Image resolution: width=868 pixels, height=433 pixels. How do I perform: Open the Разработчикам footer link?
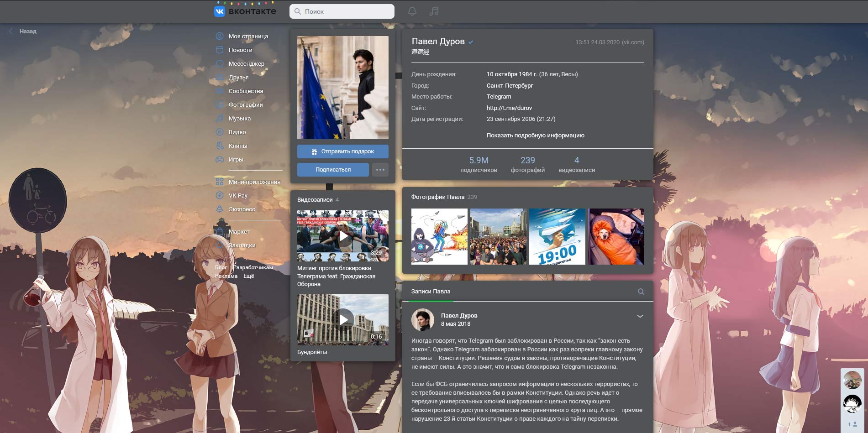point(253,267)
